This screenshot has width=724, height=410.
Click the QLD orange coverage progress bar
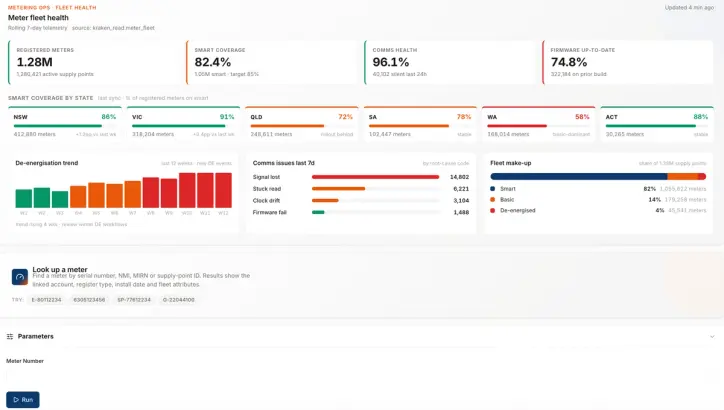pos(287,126)
